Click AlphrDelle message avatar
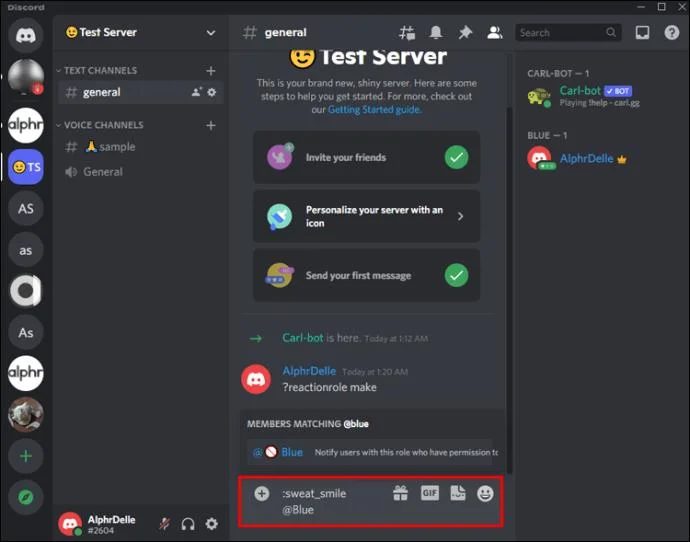The width and height of the screenshot is (690, 542). [x=256, y=379]
